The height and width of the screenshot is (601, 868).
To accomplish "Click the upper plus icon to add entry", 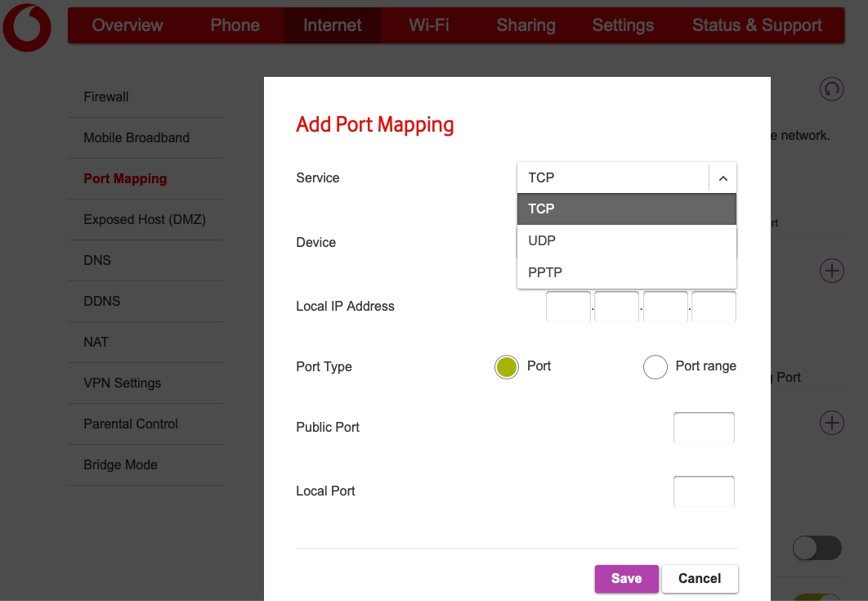I will click(831, 270).
